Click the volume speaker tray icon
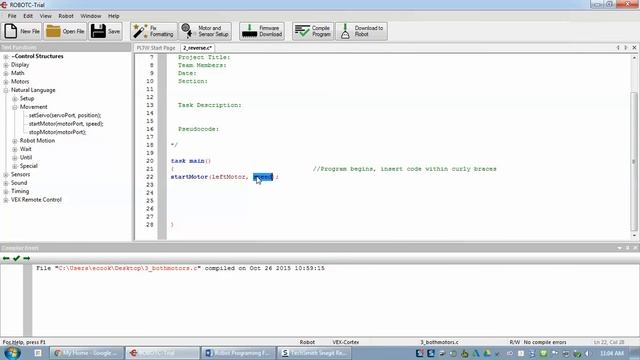The image size is (640, 360). pos(588,353)
